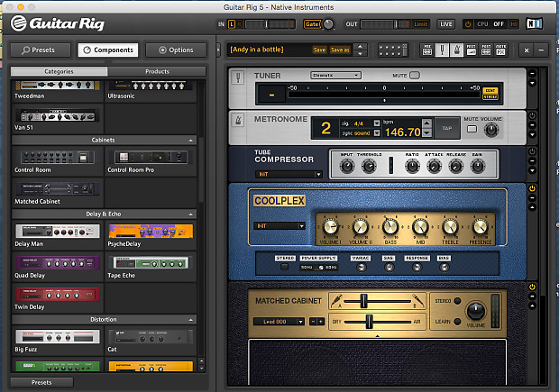Image resolution: width=559 pixels, height=392 pixels.
Task: Enable the Coolplex STEREO switch
Action: tap(284, 268)
